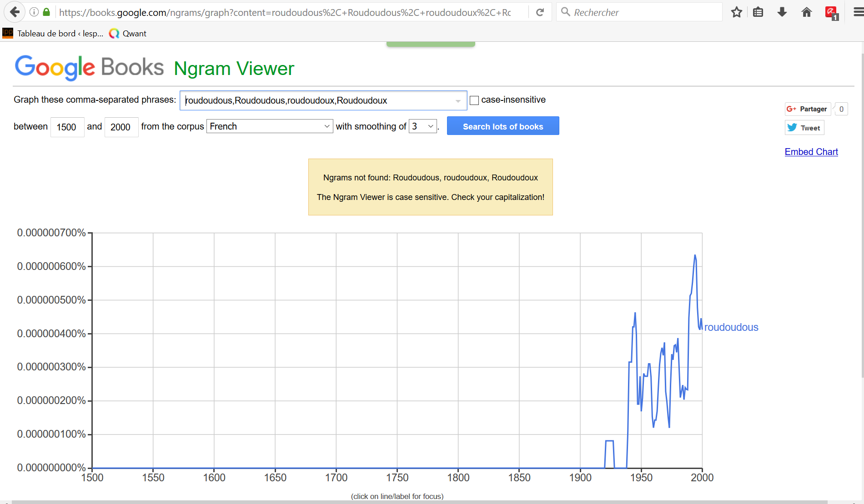This screenshot has width=864, height=504.
Task: Click the blue roudoudous line peak
Action: (x=695, y=256)
